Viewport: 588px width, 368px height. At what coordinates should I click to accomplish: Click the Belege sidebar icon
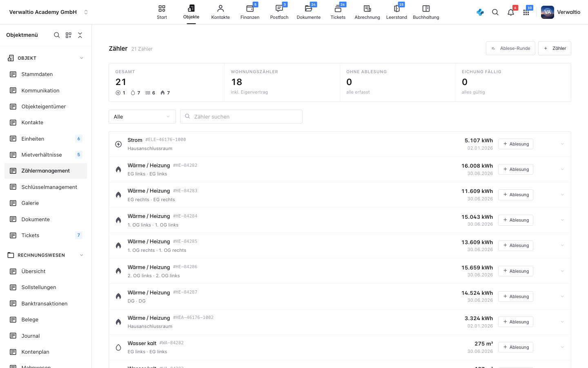pos(13,320)
